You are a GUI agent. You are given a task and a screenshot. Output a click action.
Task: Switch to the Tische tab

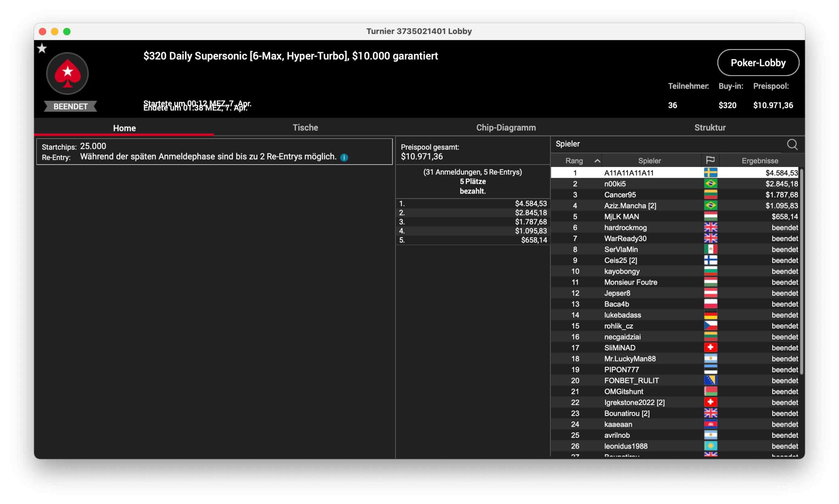click(305, 128)
